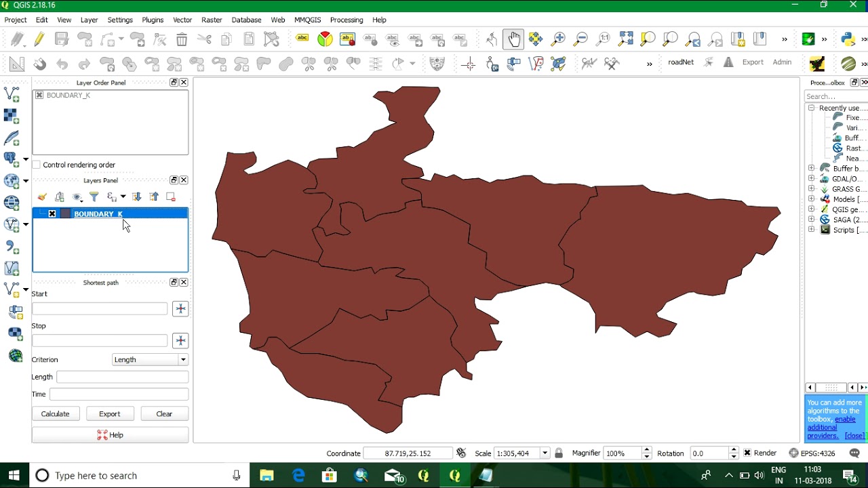Click the Add Delimited Text Layer comma icon
Screen dimensions: 868x488
coord(12,247)
